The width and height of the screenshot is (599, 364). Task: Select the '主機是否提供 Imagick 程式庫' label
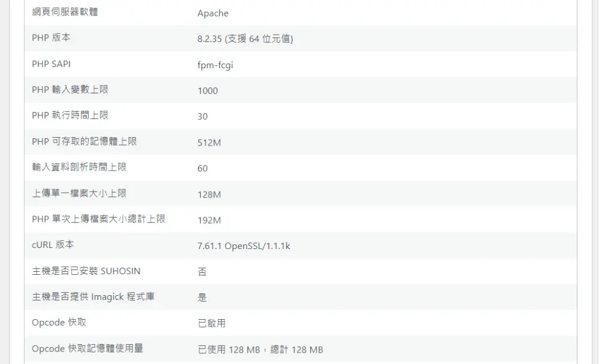93,296
